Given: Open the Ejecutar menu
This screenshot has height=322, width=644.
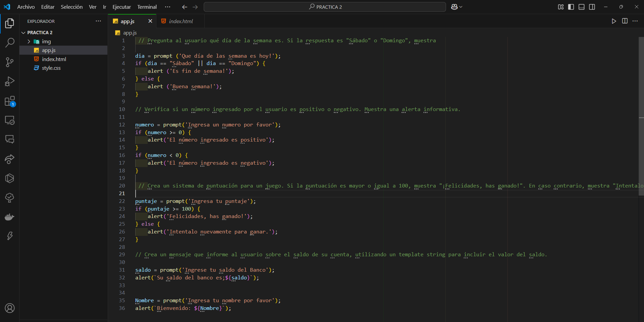Looking at the screenshot, I should [x=121, y=7].
